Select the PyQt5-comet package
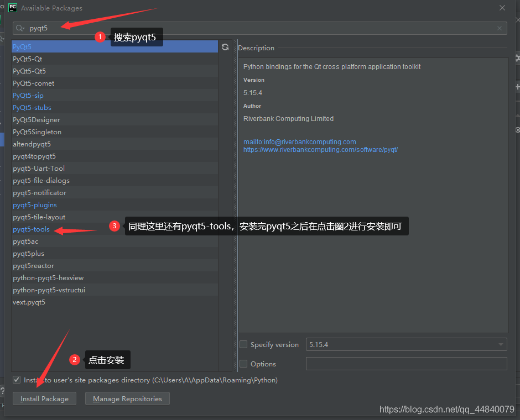The width and height of the screenshot is (520, 420). pyautogui.click(x=115, y=83)
